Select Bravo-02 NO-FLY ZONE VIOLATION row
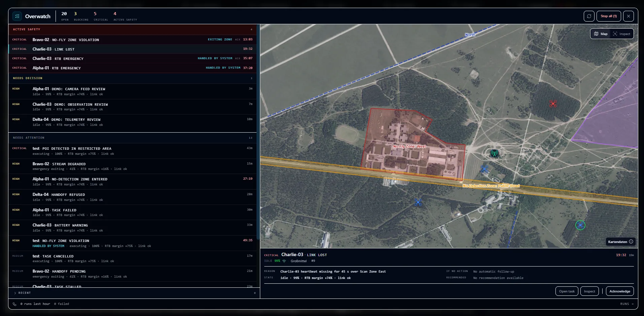Viewport: 644px width, 316px height. (132, 39)
